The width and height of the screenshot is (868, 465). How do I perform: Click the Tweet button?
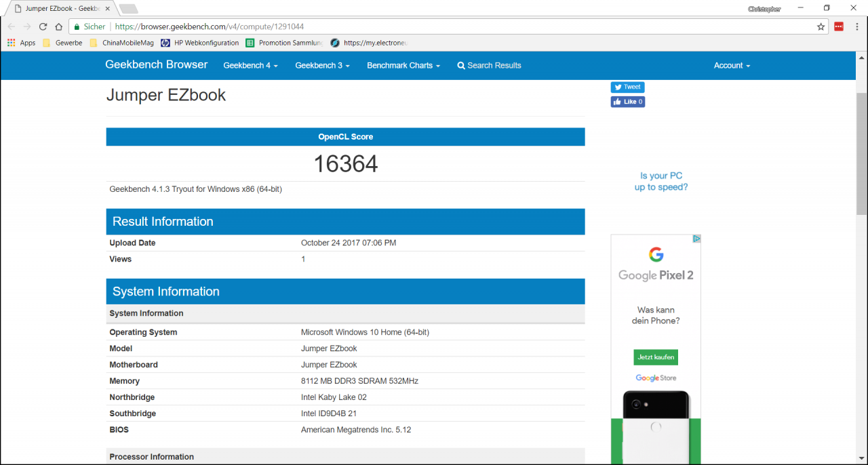pos(627,87)
